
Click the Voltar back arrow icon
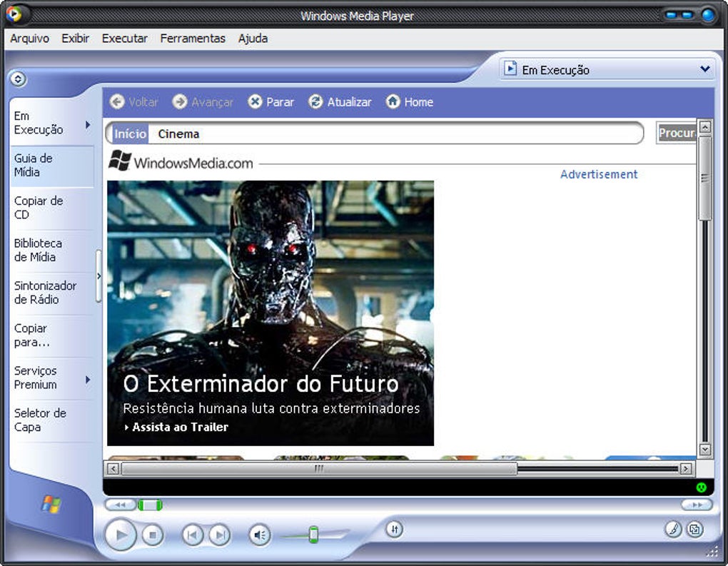point(118,101)
